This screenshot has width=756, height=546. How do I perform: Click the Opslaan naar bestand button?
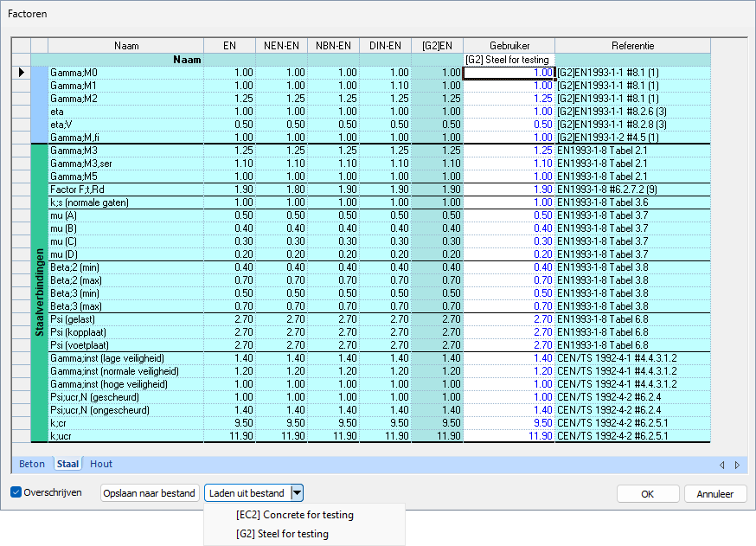pyautogui.click(x=149, y=493)
